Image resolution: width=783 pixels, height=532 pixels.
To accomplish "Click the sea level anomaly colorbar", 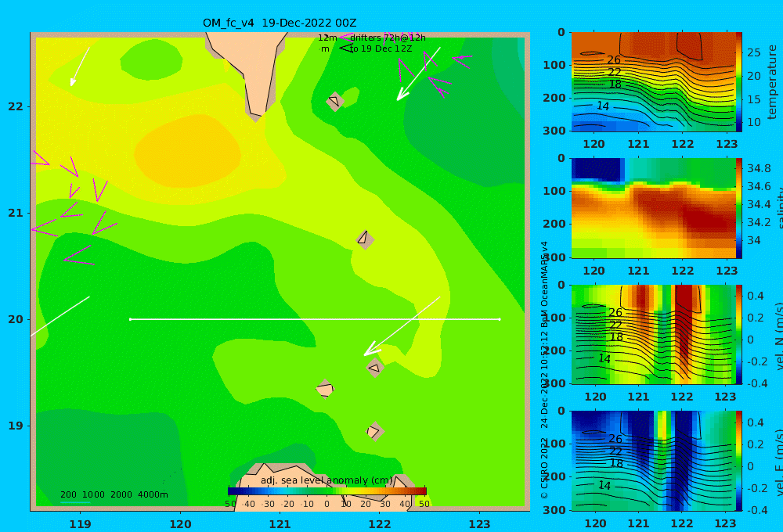I will [x=327, y=491].
